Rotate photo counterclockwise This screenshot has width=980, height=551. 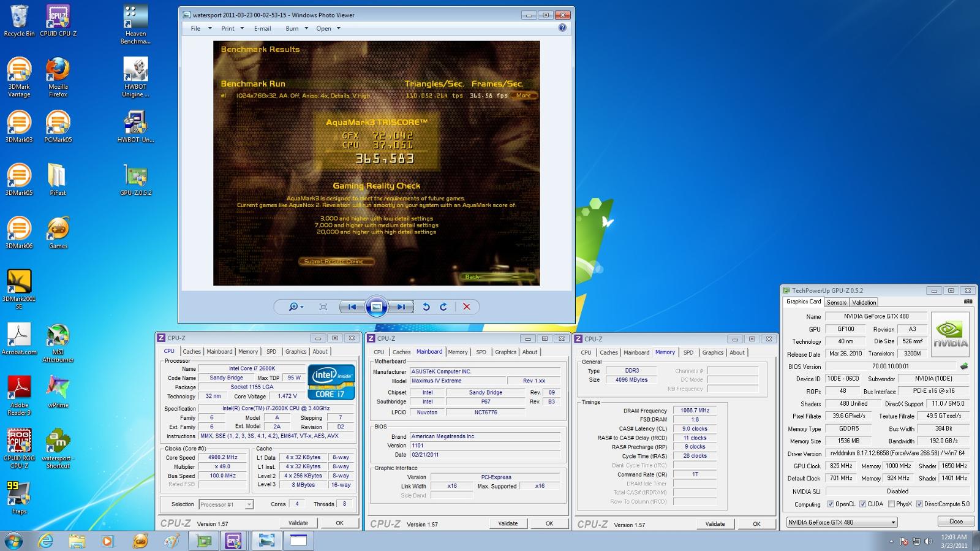click(x=426, y=307)
